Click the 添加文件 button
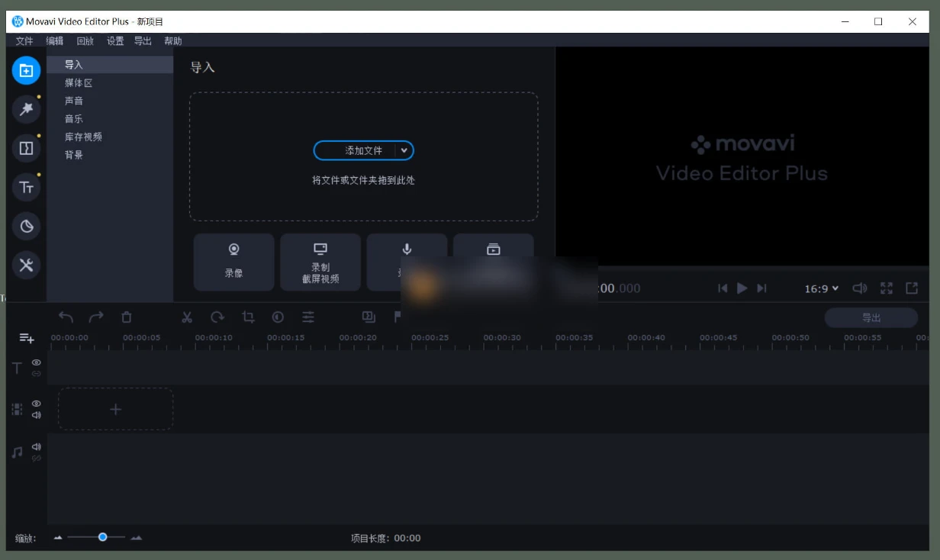940x560 pixels. click(359, 150)
